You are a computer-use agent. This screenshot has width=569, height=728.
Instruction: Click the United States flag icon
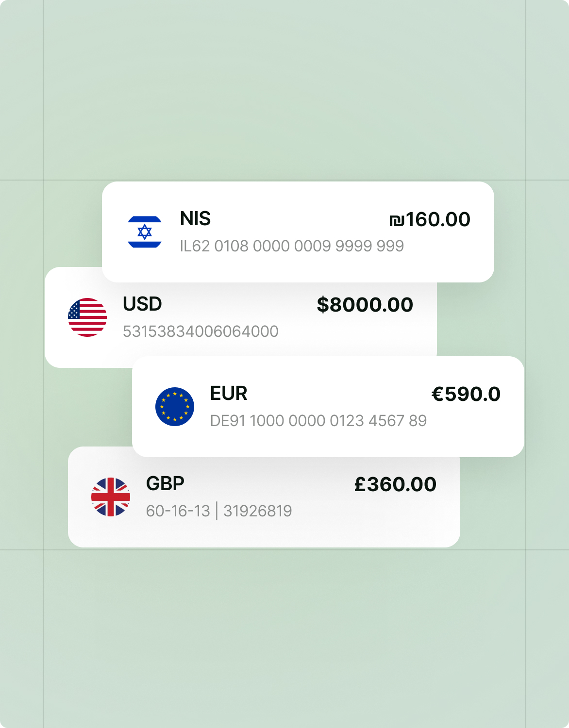87,317
